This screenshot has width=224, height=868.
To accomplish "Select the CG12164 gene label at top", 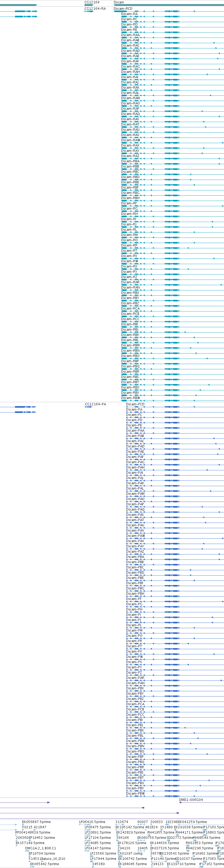I will point(92,2).
